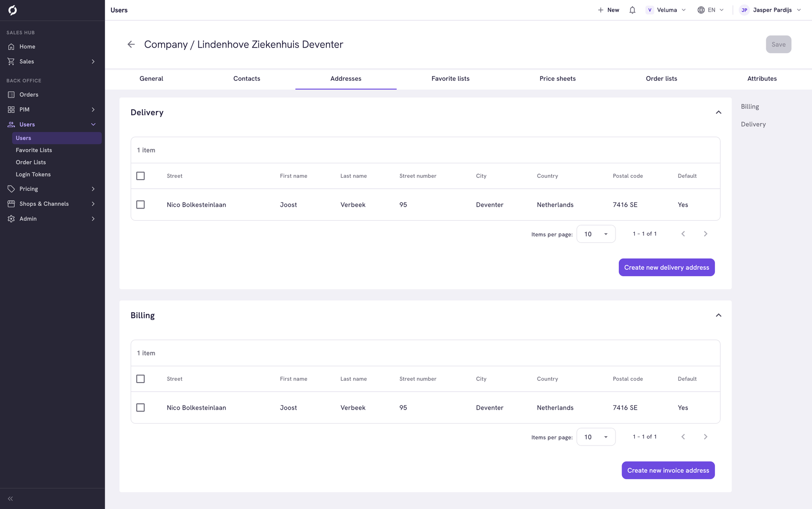
Task: Open the Home icon in sidebar
Action: tap(11, 47)
